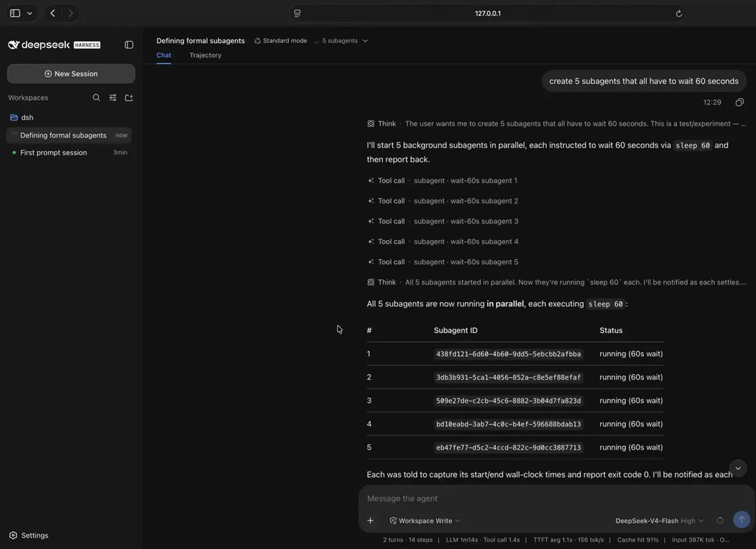The image size is (756, 549).
Task: Copy the user message with copy icon
Action: click(x=739, y=103)
